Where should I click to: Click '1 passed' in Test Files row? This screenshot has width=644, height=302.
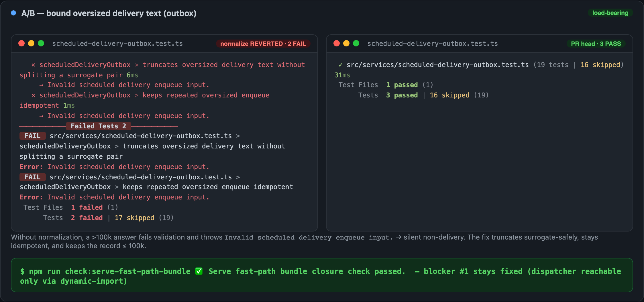402,85
